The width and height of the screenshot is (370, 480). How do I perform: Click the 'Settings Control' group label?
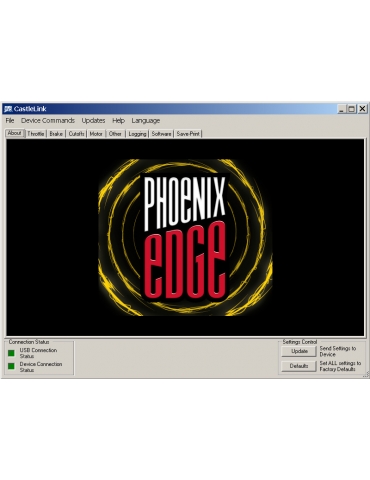tap(300, 342)
